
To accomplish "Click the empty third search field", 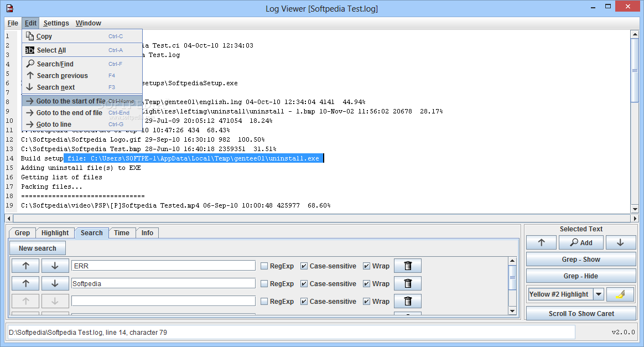I will point(163,301).
